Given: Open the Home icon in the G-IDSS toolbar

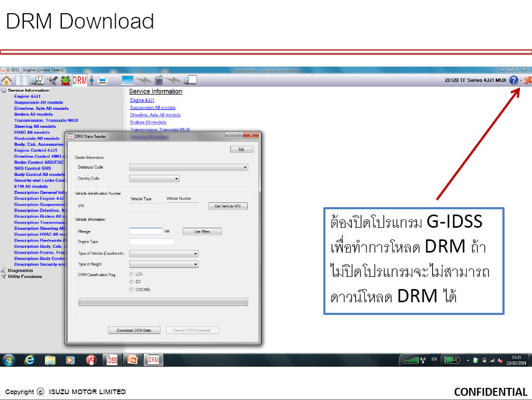Looking at the screenshot, I should [x=6, y=80].
